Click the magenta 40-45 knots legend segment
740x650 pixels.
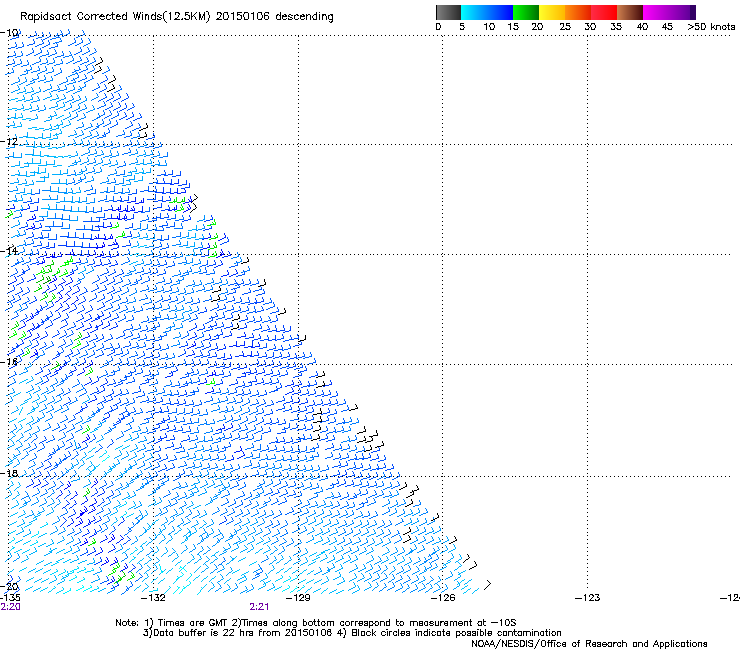(656, 12)
